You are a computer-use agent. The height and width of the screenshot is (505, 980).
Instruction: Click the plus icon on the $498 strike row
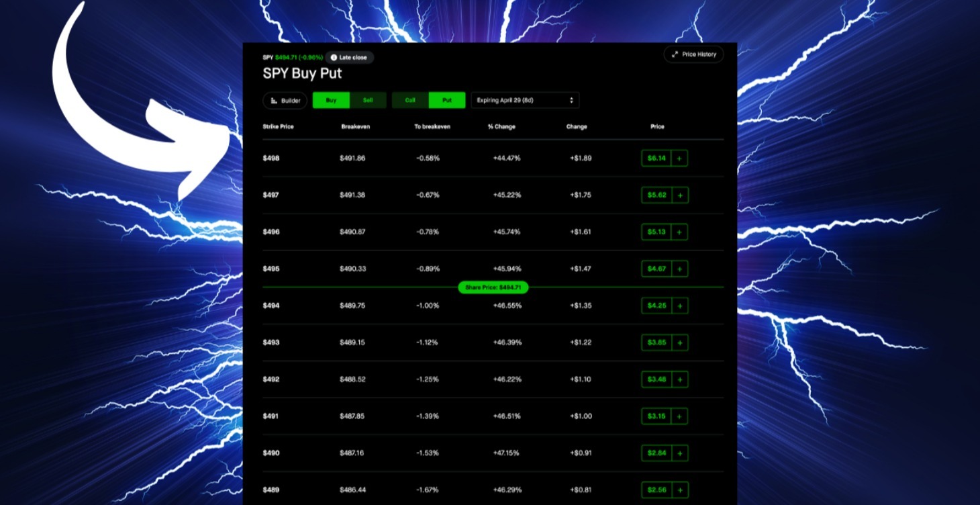(679, 158)
